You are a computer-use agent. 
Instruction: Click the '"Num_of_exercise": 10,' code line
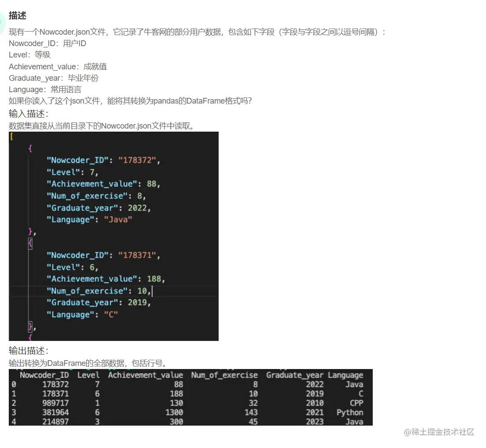point(99,291)
